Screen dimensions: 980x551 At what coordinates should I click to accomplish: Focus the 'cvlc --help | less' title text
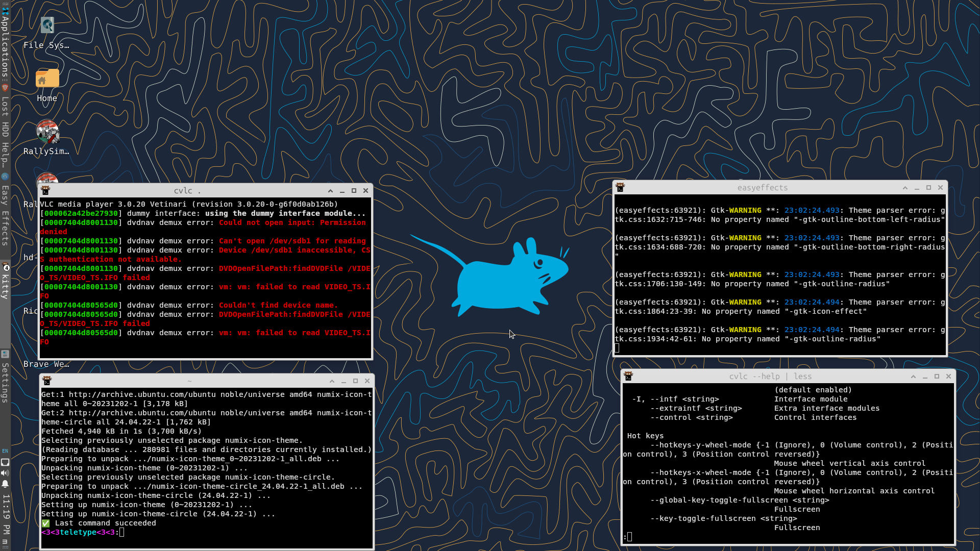tap(770, 377)
